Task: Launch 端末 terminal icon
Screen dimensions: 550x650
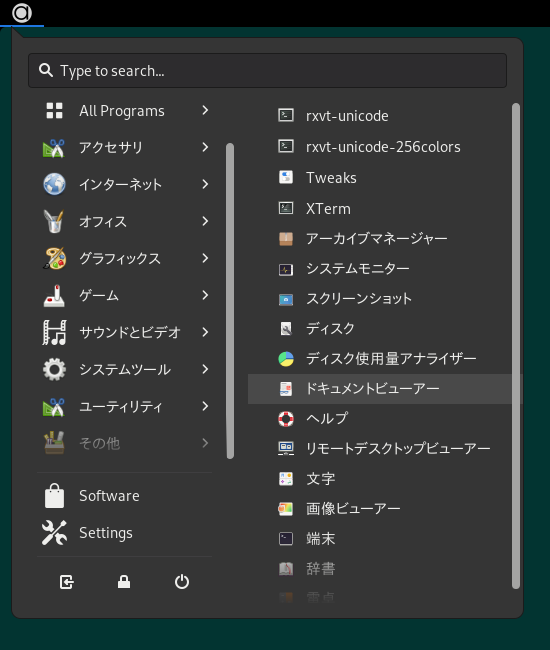Action: pyautogui.click(x=286, y=538)
